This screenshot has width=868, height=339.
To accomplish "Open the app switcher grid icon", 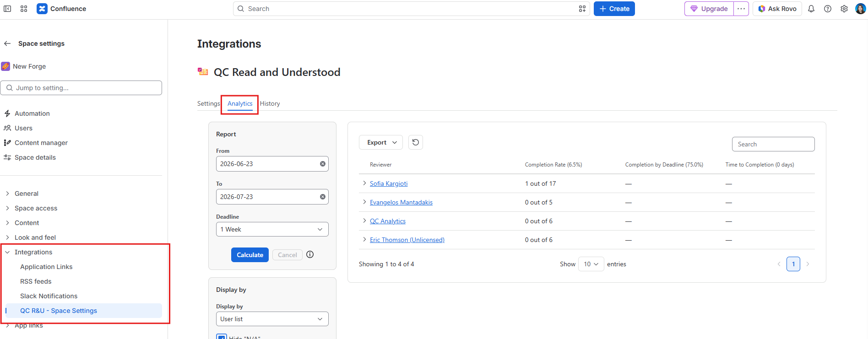I will [24, 9].
